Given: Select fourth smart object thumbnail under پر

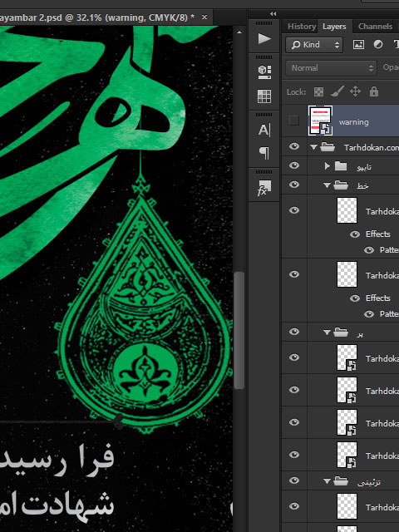Looking at the screenshot, I should 347,455.
